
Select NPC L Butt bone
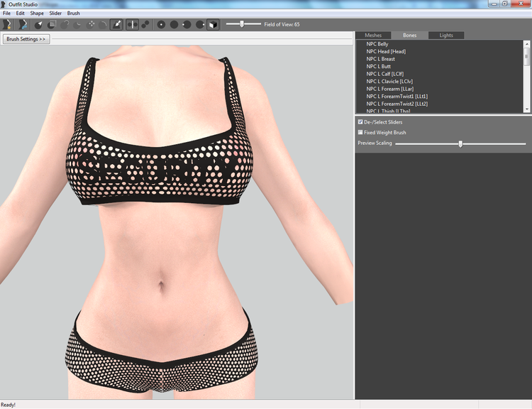(378, 67)
